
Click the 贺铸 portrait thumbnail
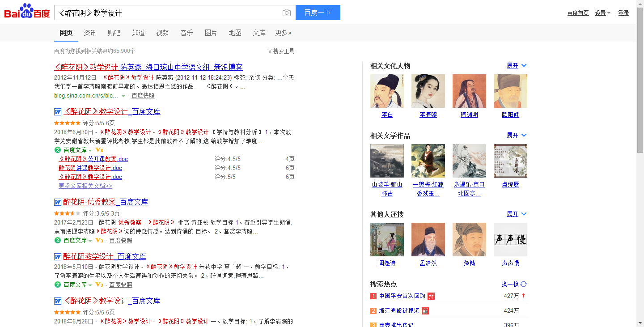point(469,239)
